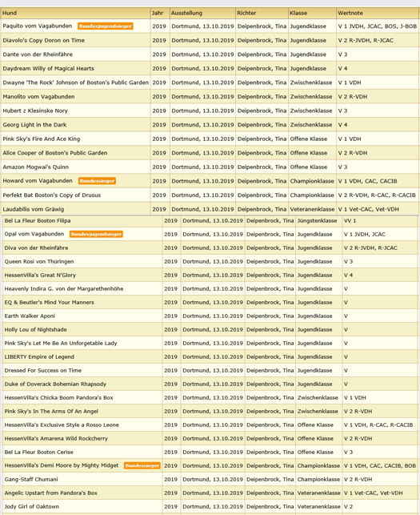This screenshot has height=515, width=420.
Task: Click Bundessieger badge next to Howard vom Vagabunden
Action: click(x=97, y=181)
